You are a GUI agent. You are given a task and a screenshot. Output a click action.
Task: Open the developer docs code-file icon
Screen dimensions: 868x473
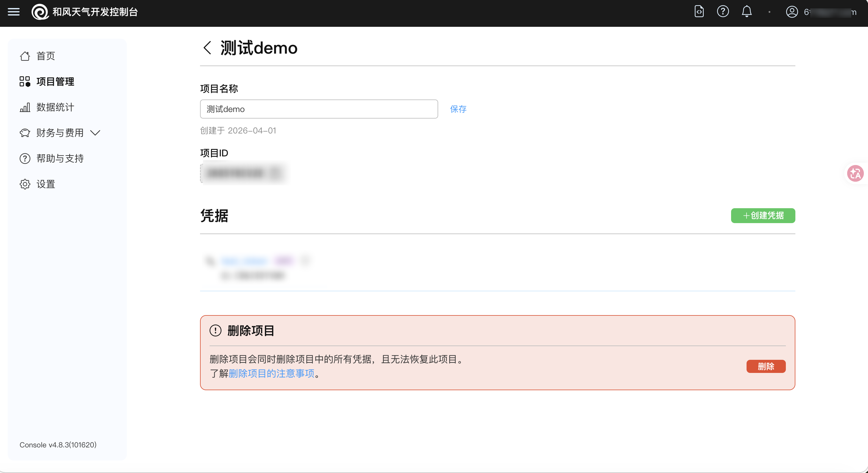[699, 12]
